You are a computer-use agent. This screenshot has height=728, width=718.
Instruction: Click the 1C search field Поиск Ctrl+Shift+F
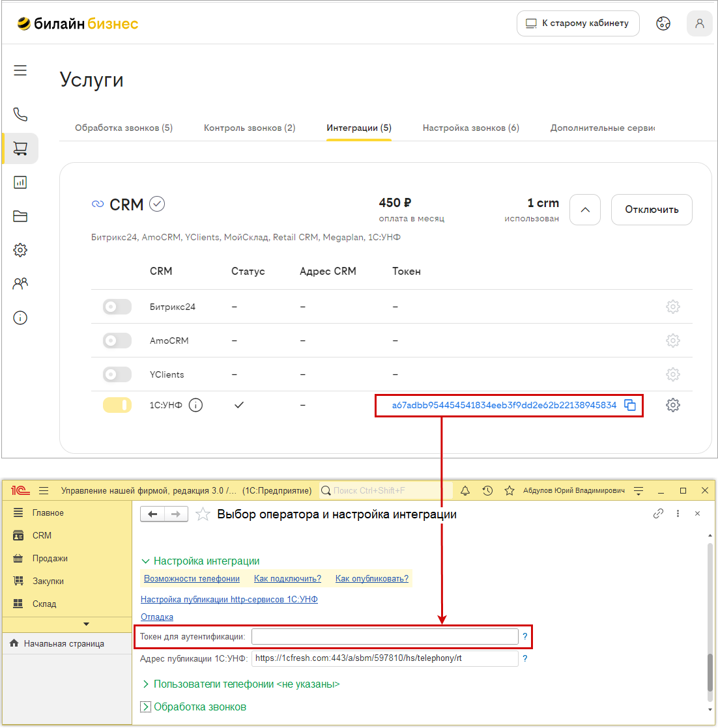coord(386,490)
